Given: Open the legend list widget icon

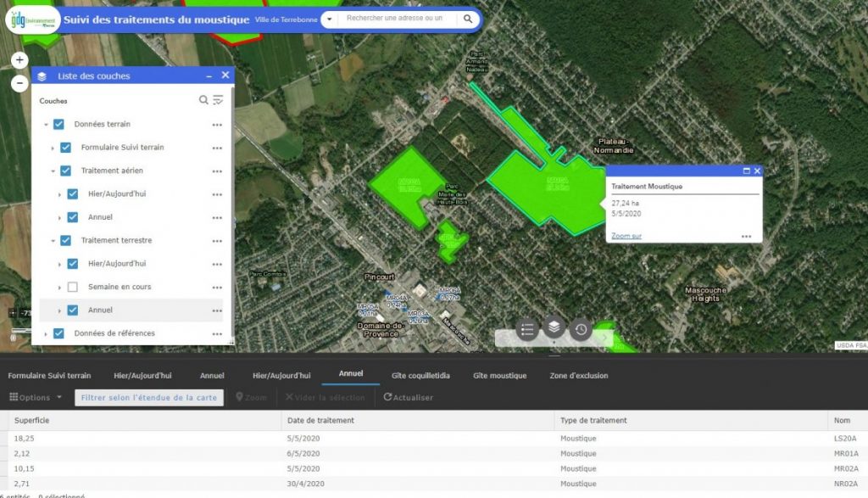Looking at the screenshot, I should point(527,329).
